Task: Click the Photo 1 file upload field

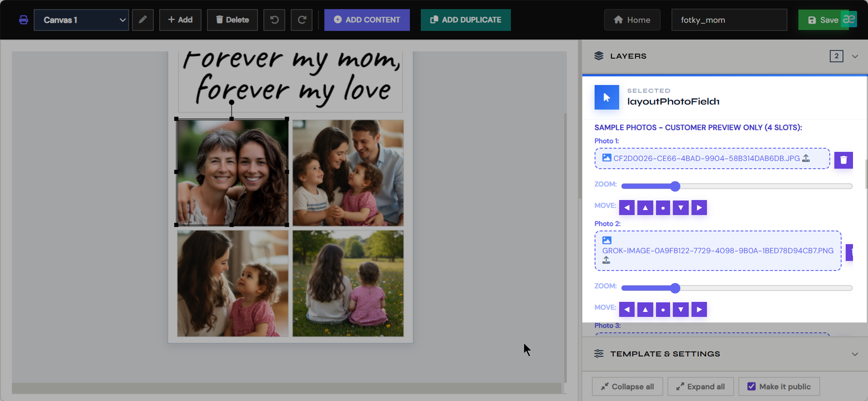Action: point(712,158)
